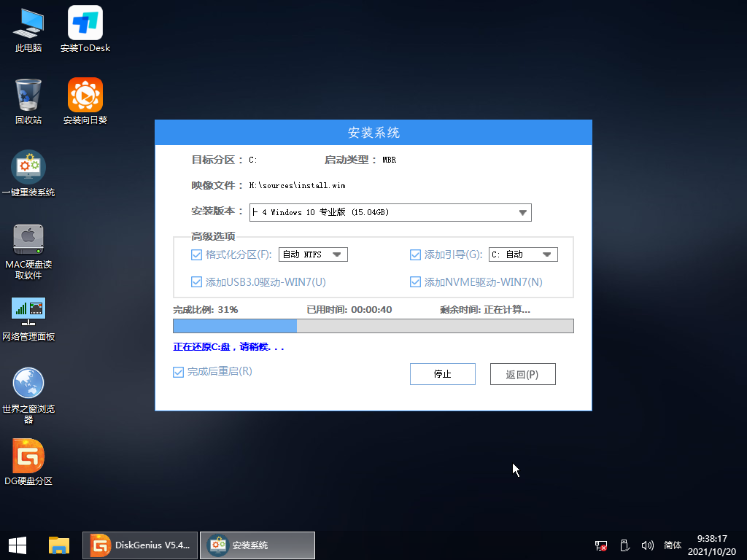The width and height of the screenshot is (747, 560).
Task: Open DG硬盘分区 partition tool
Action: [28, 456]
